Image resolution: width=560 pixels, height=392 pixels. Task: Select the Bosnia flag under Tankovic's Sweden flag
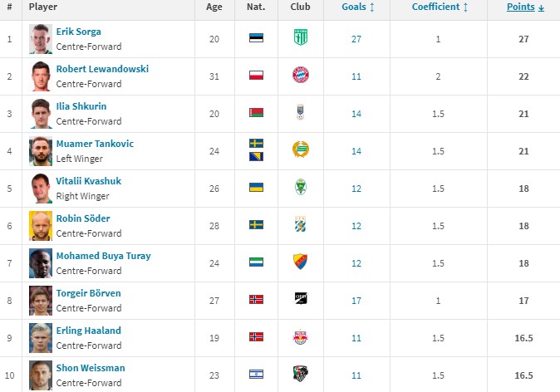256,156
